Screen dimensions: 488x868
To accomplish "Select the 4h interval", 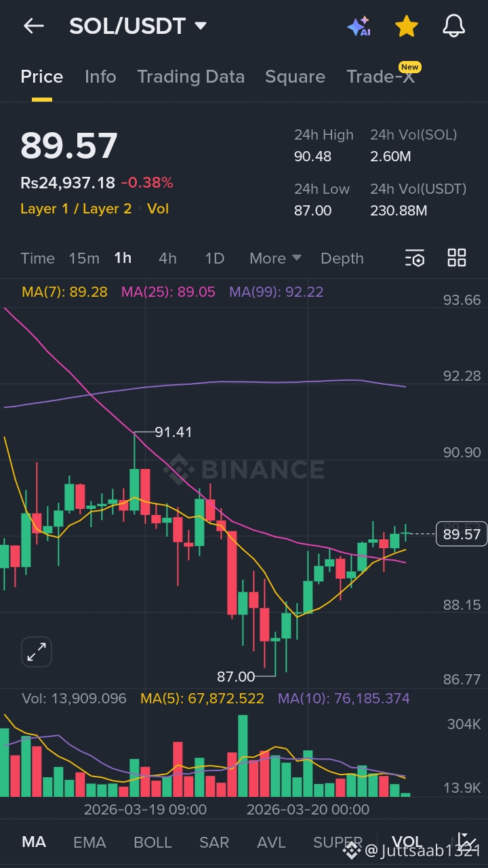I will click(167, 258).
